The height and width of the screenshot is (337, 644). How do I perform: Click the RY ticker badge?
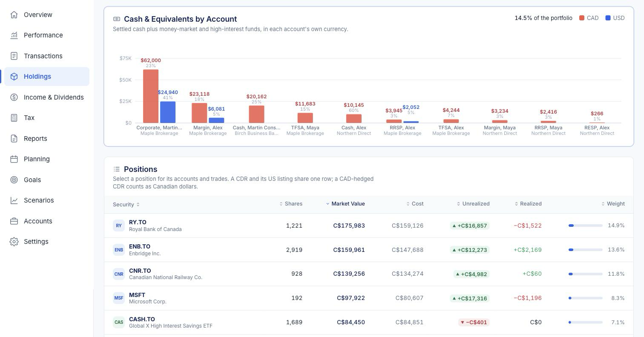click(119, 226)
